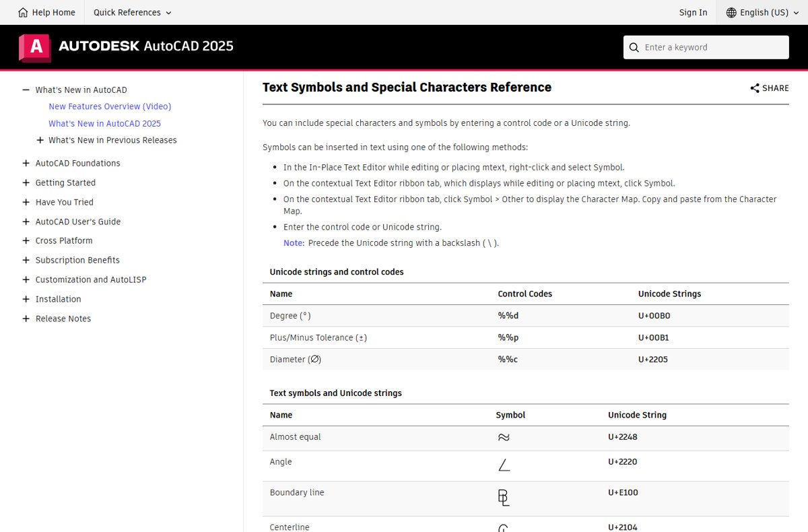The width and height of the screenshot is (808, 532).
Task: Open New Features Overview (Video) link
Action: tap(110, 106)
